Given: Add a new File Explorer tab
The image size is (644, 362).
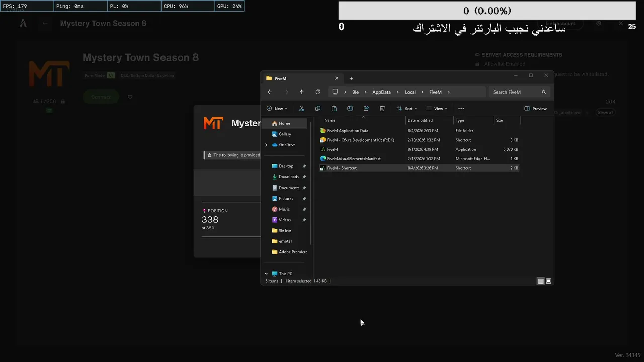Looking at the screenshot, I should tap(351, 78).
